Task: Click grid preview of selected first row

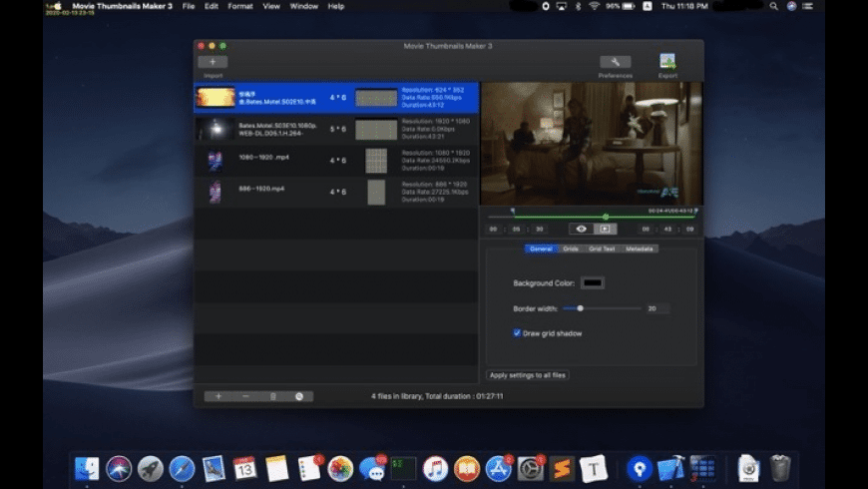Action: tap(376, 98)
